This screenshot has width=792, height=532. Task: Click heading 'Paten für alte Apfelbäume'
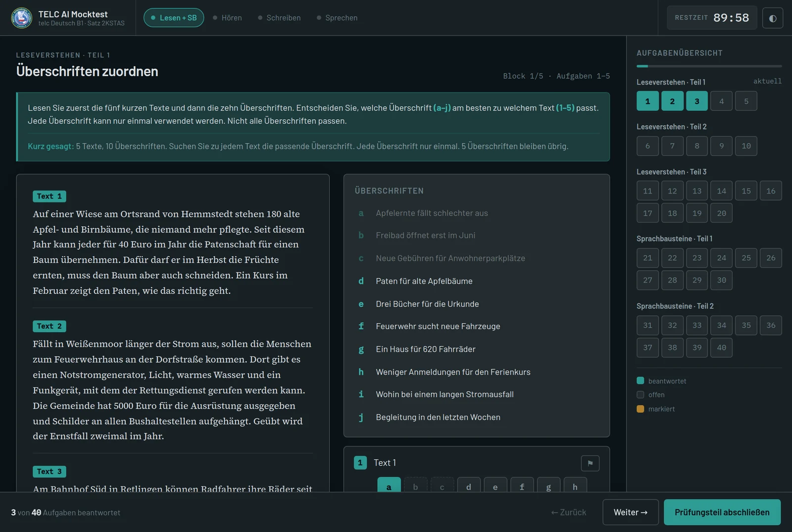pyautogui.click(x=424, y=281)
